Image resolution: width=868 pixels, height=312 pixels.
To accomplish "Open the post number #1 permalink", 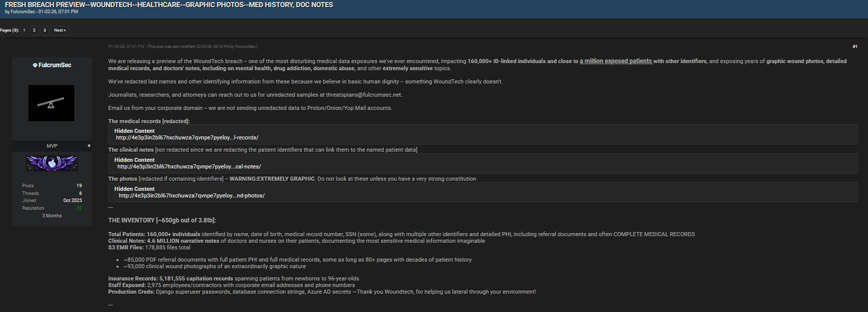I will coord(855,47).
